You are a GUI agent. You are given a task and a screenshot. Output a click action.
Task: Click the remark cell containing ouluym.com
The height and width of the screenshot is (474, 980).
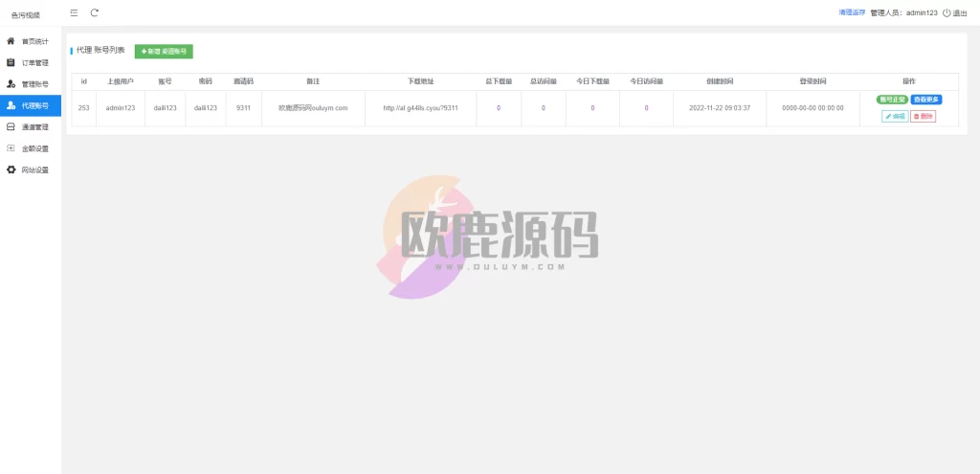[x=313, y=108]
